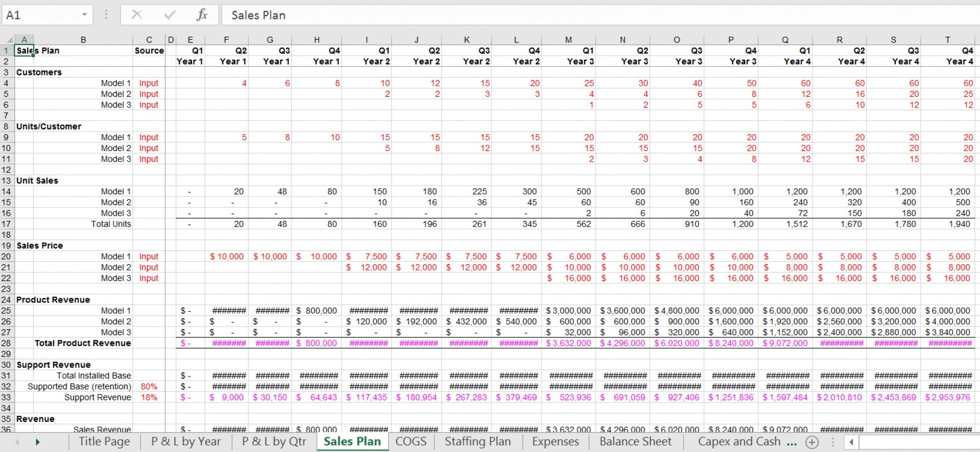
Task: Click the formula bar Cancel X icon
Action: tap(137, 15)
